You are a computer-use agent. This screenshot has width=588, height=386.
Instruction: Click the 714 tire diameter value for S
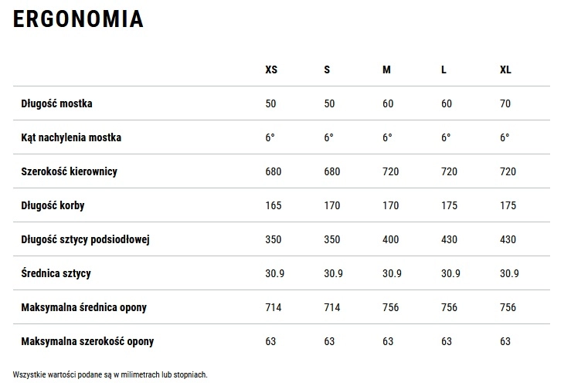(332, 308)
